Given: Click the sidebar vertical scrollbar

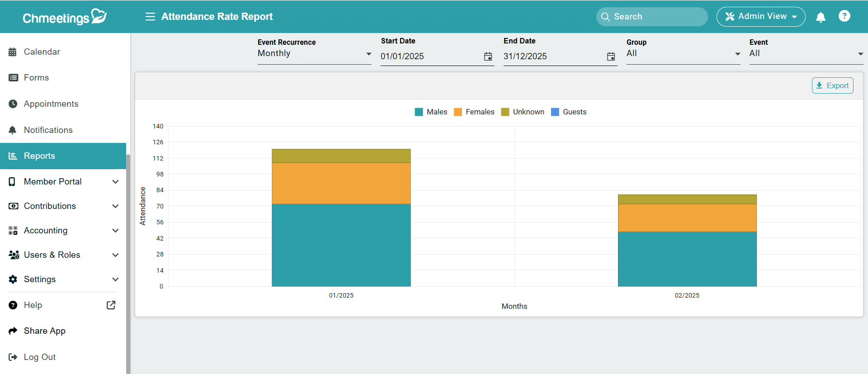Looking at the screenshot, I should pos(128,264).
